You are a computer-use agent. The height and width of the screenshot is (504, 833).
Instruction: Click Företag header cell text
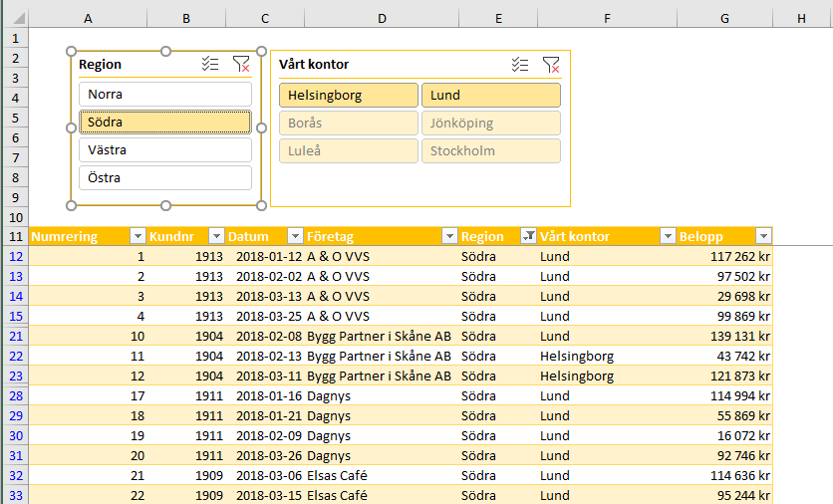tap(330, 236)
